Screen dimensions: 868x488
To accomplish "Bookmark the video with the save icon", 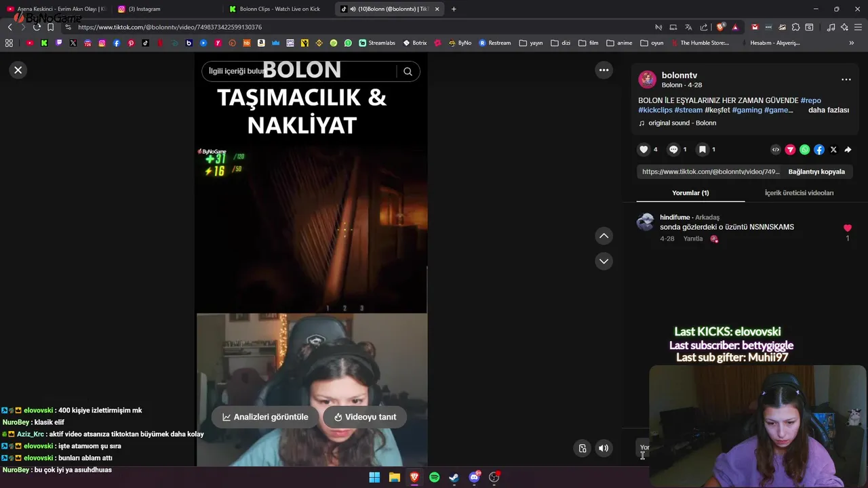I will [703, 149].
